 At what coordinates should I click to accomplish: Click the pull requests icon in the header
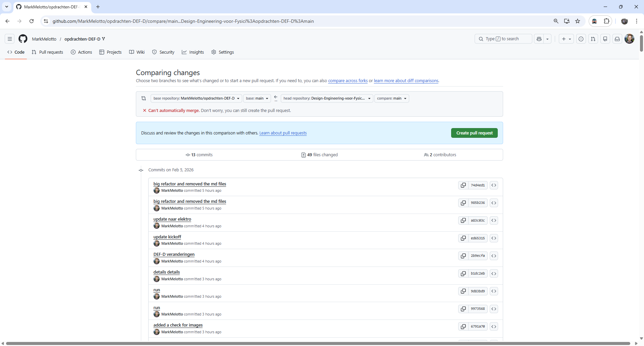[593, 39]
